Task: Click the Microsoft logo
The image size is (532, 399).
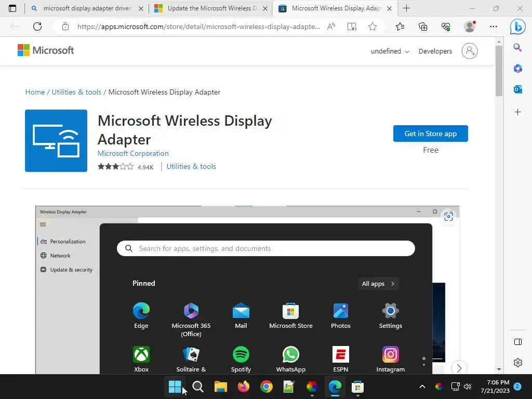Action: click(x=46, y=50)
